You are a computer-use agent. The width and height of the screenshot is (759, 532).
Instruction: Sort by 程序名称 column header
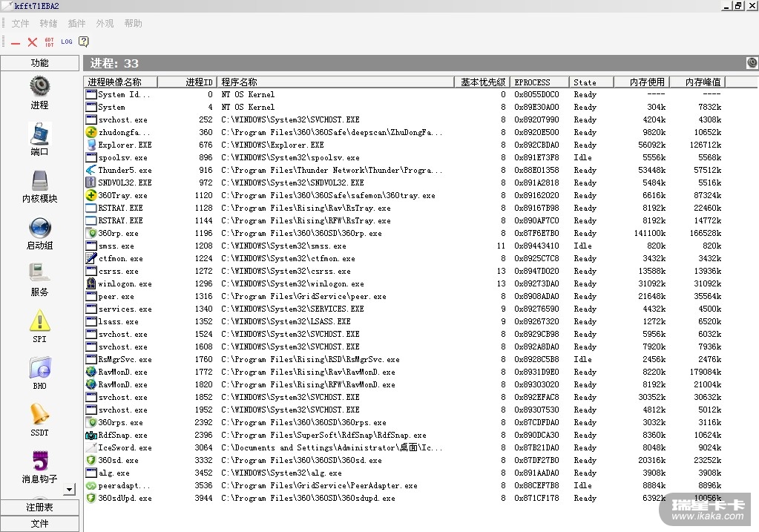coord(335,82)
